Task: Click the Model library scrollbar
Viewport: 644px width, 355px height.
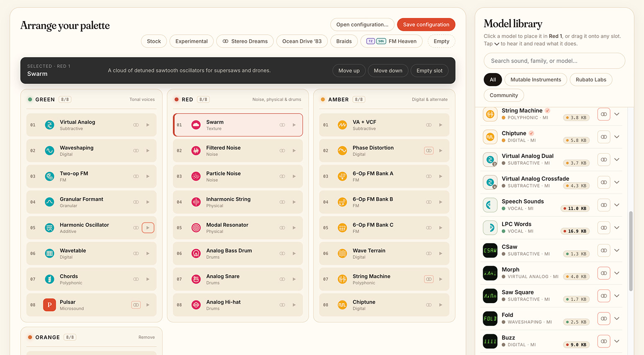Action: coord(631,251)
